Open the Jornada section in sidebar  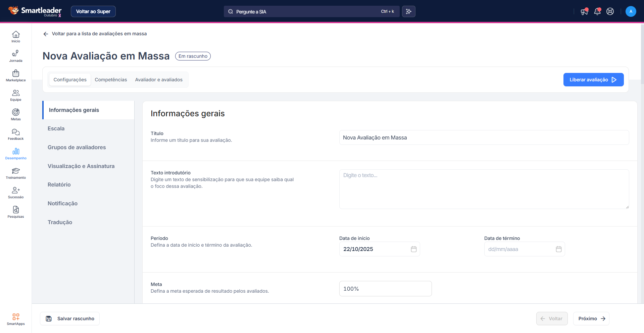coord(16,56)
